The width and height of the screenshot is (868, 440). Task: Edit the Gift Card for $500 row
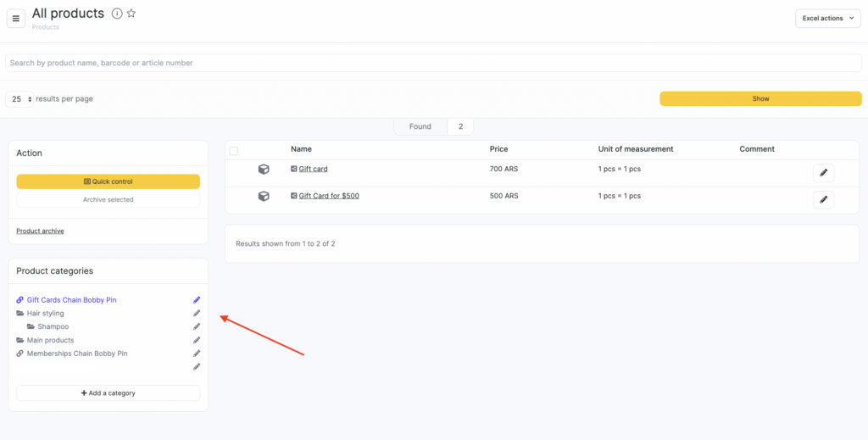coord(822,200)
